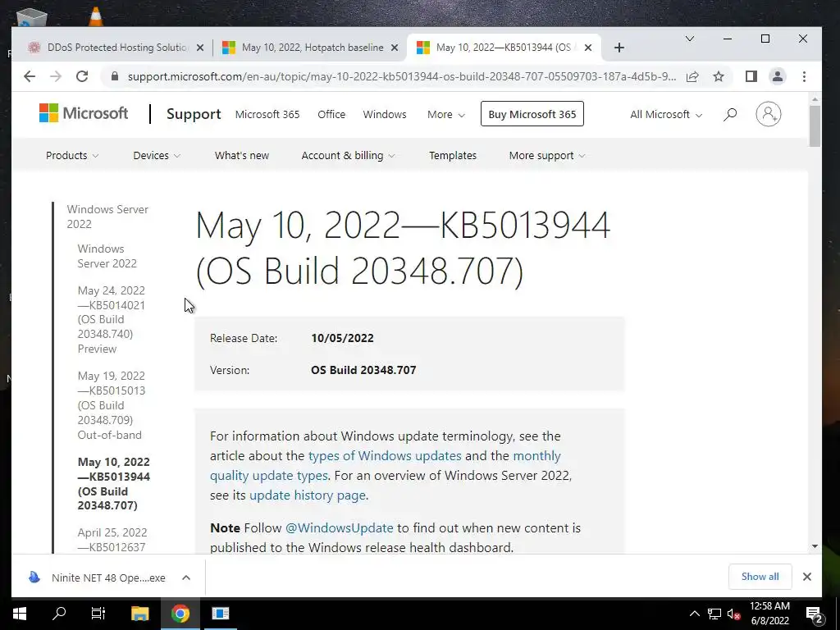The image size is (840, 630).
Task: Close the Hotpatch baseline tab
Action: pyautogui.click(x=395, y=48)
